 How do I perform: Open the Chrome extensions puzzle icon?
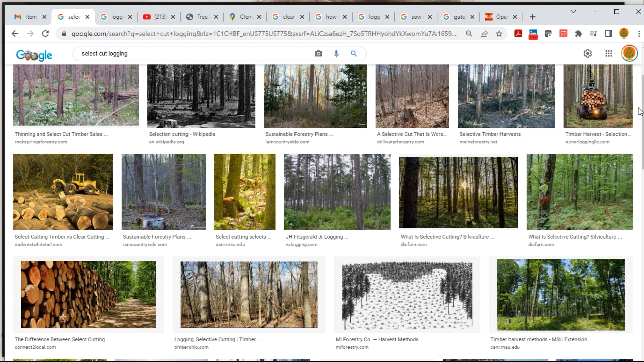point(578,34)
